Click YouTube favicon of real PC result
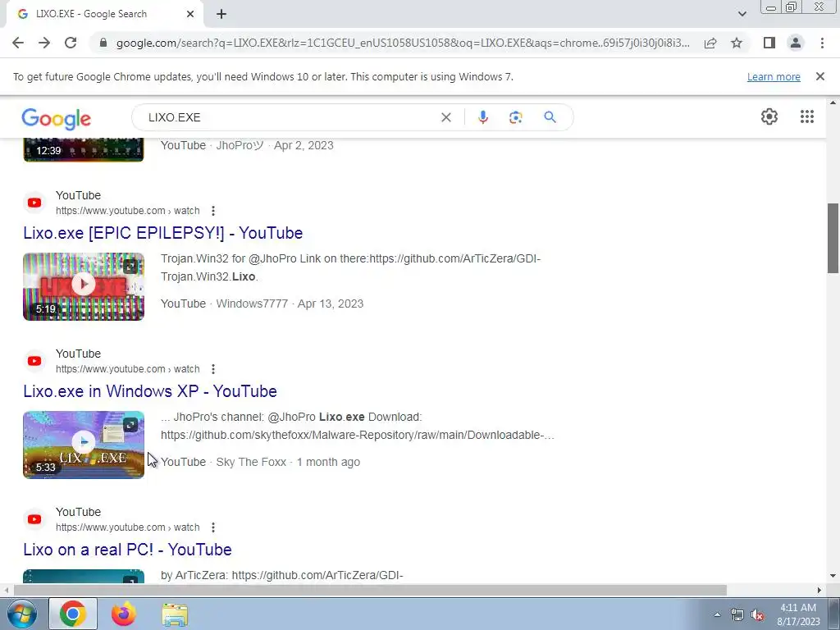The image size is (840, 630). pos(34,519)
